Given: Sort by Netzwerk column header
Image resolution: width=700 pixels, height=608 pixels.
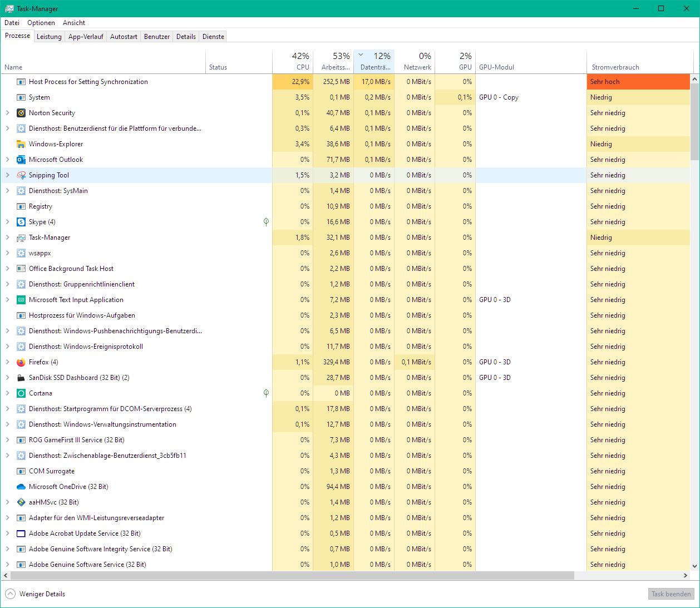Looking at the screenshot, I should click(415, 62).
